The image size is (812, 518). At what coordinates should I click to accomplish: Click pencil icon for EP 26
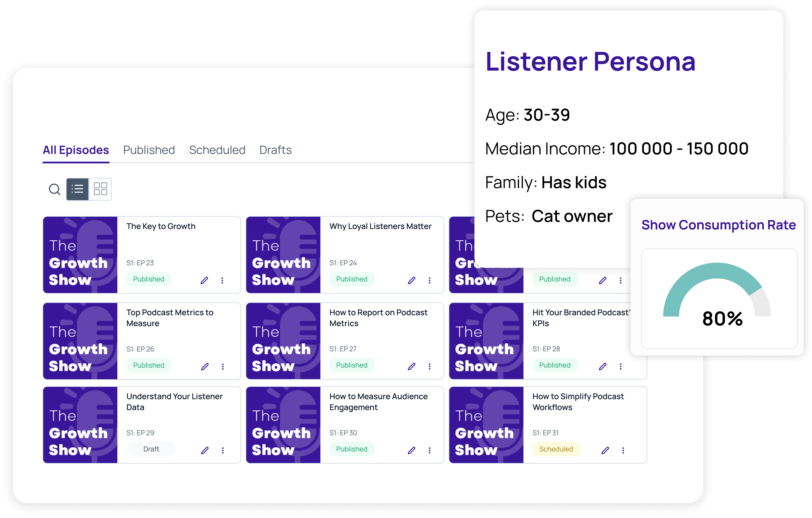tap(205, 366)
